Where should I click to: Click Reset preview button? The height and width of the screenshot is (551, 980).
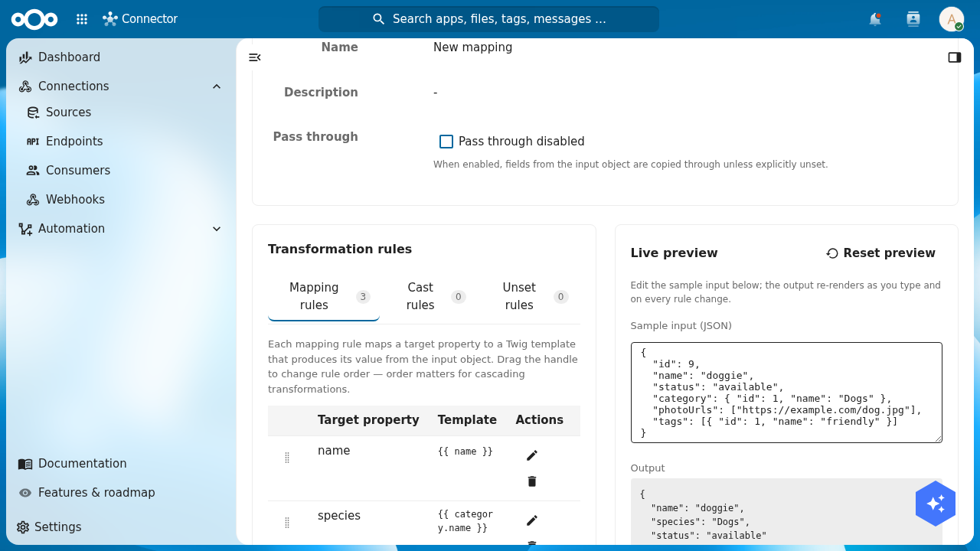coord(880,253)
